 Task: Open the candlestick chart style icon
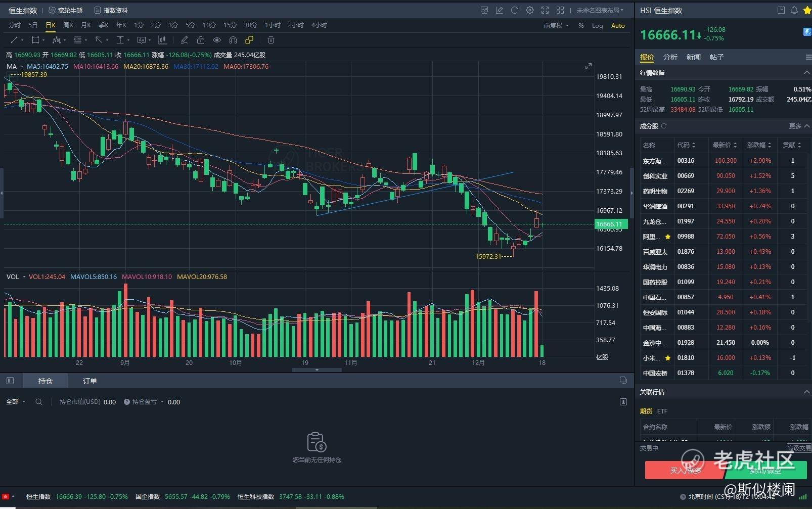(x=162, y=40)
